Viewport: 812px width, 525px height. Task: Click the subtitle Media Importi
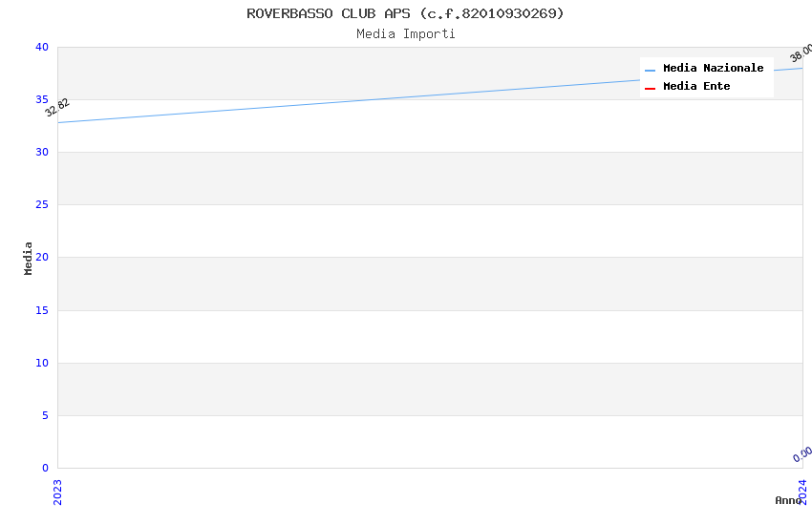[x=405, y=34]
